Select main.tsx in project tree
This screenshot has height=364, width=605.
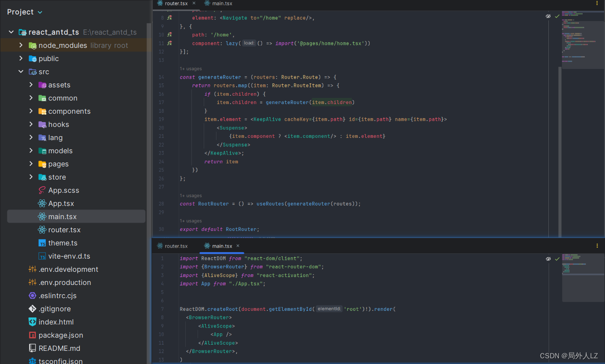pos(76,216)
